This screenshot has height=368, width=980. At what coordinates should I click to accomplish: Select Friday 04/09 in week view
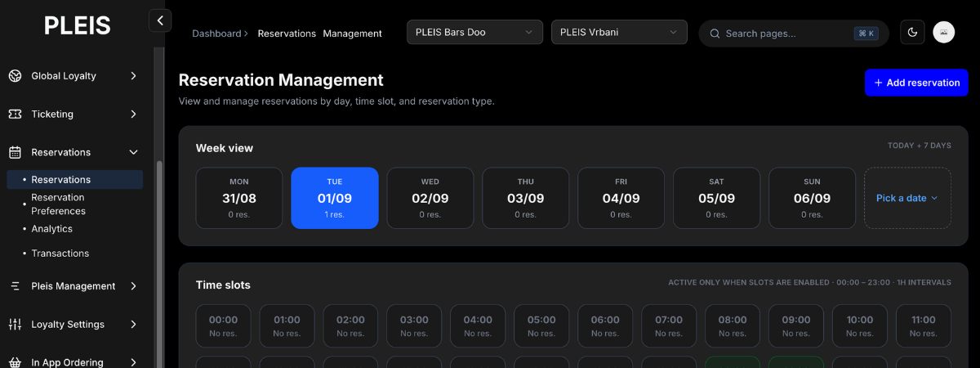click(x=621, y=198)
